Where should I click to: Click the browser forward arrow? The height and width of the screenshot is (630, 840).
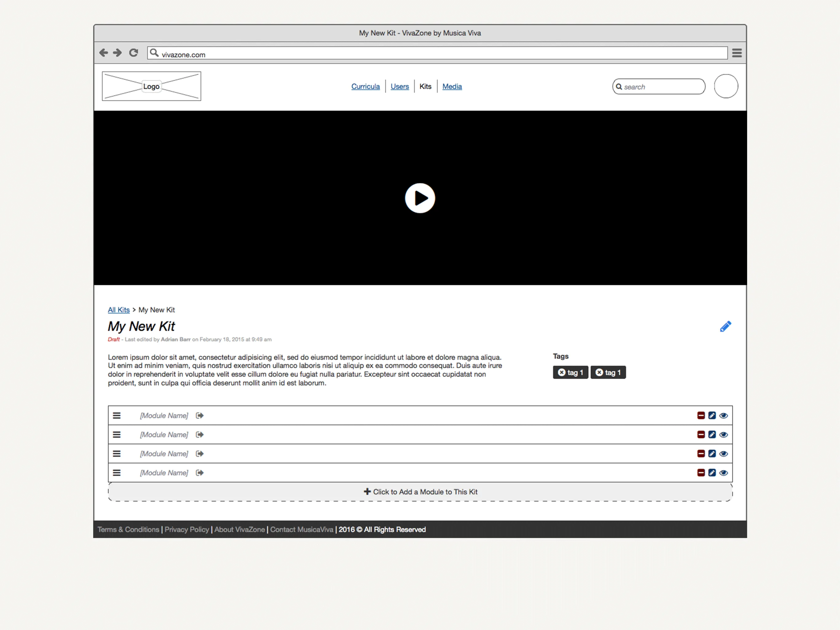[118, 52]
